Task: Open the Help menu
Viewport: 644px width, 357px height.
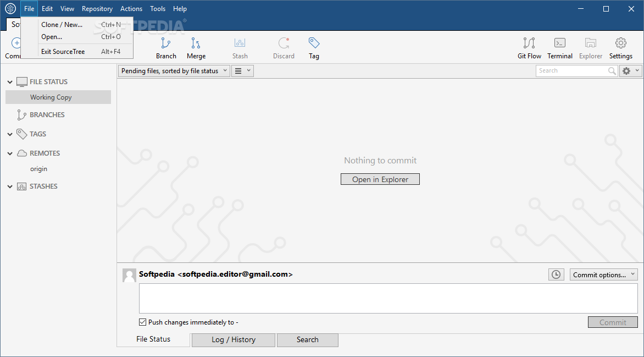Action: coord(180,9)
